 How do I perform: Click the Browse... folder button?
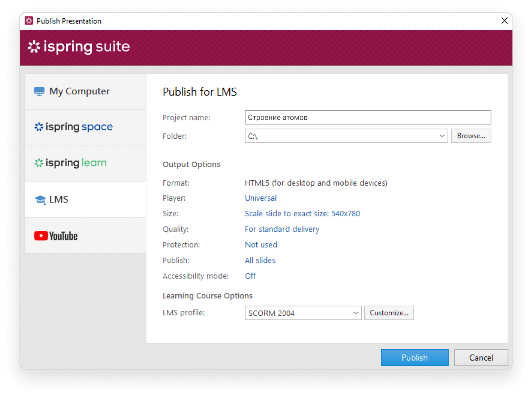[x=471, y=136]
